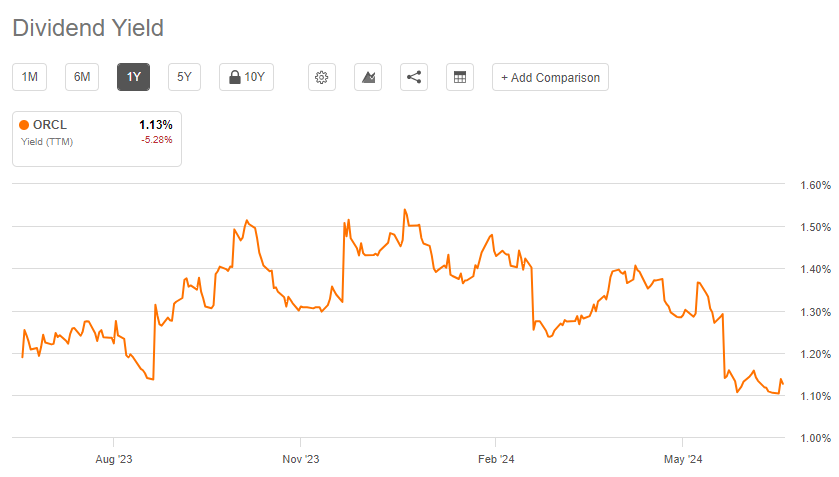839x477 pixels.
Task: Share the chart via share icon
Action: click(x=414, y=77)
